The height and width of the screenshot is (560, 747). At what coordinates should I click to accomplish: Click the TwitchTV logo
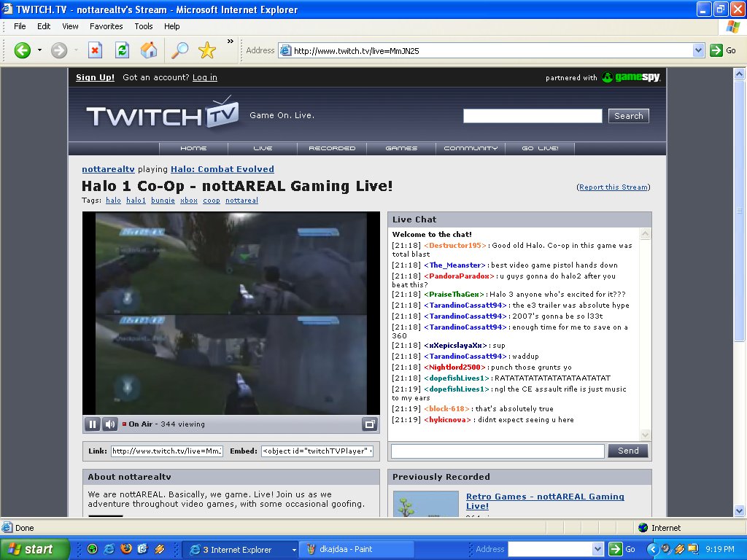(x=160, y=114)
